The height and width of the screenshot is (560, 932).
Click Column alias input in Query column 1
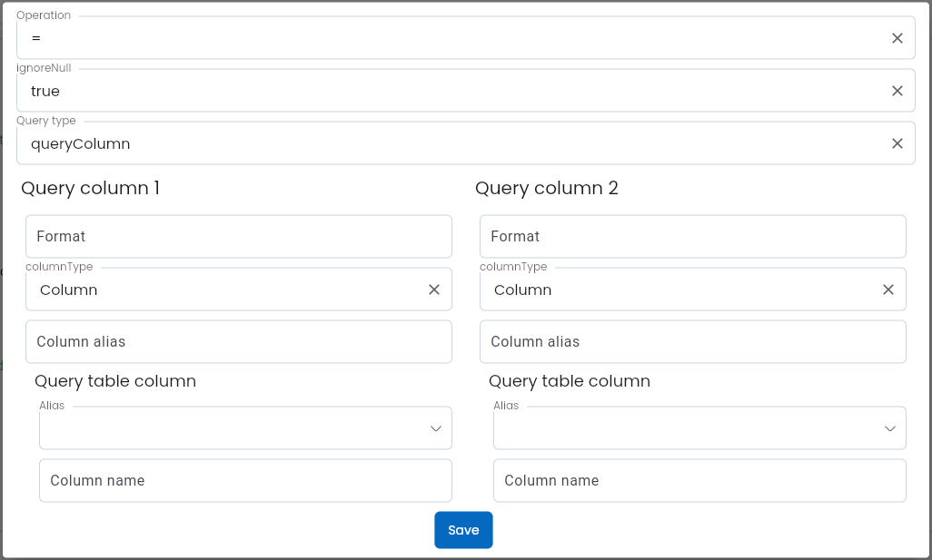239,341
